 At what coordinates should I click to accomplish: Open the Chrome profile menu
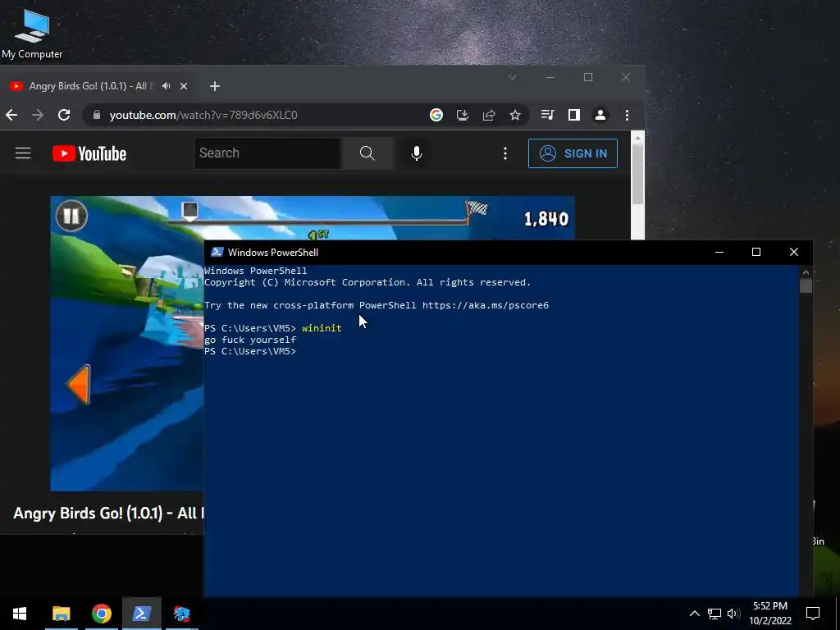point(600,115)
